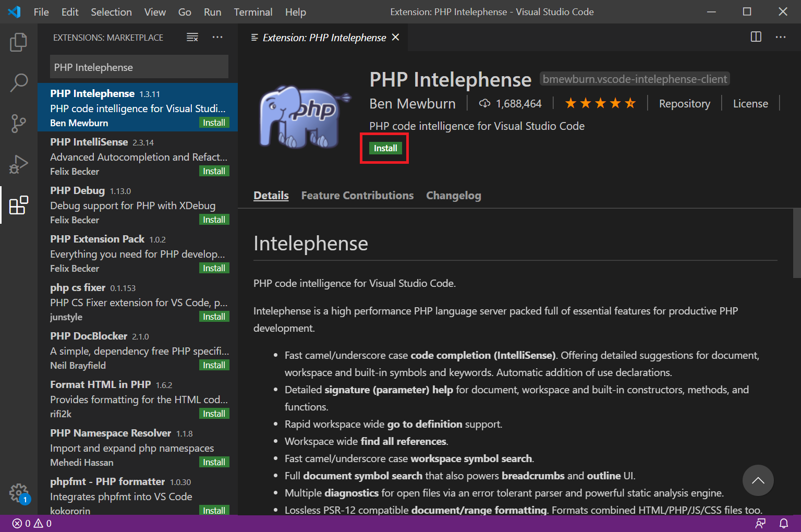Install PHP Intelephense from details page
This screenshot has width=801, height=532.
385,148
